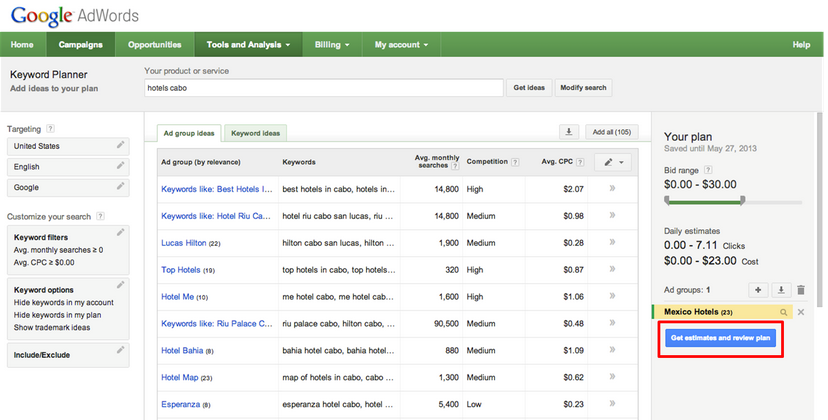Image resolution: width=828 pixels, height=420 pixels.
Task: Click Add all (105) button
Action: pos(611,132)
